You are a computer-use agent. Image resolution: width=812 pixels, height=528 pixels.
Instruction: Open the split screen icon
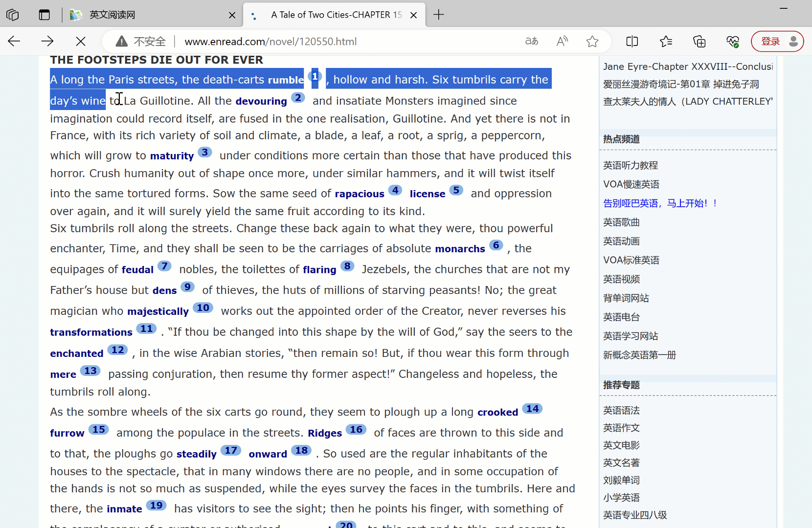pos(632,42)
